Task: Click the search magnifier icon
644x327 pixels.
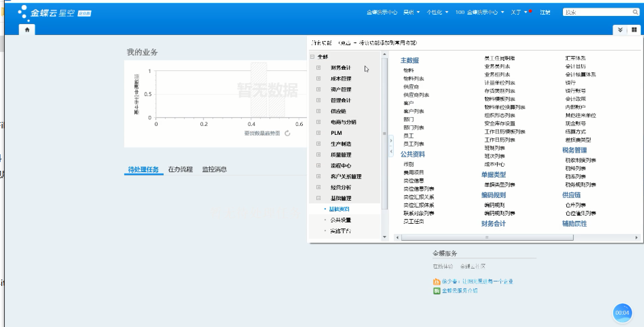Action: click(635, 12)
